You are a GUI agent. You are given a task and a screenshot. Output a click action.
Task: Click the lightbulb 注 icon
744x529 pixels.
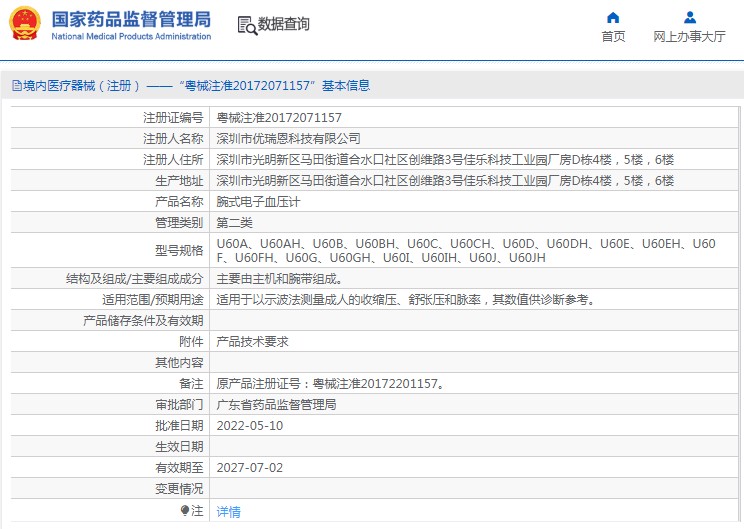point(185,510)
